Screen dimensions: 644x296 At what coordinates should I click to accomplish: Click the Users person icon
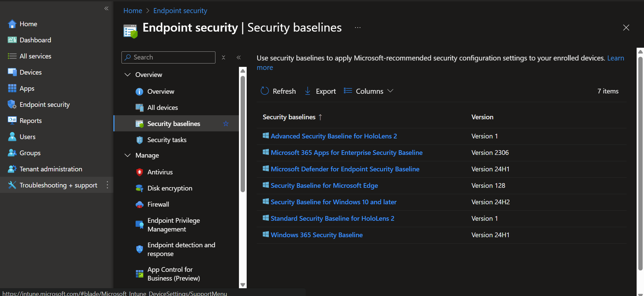point(12,137)
